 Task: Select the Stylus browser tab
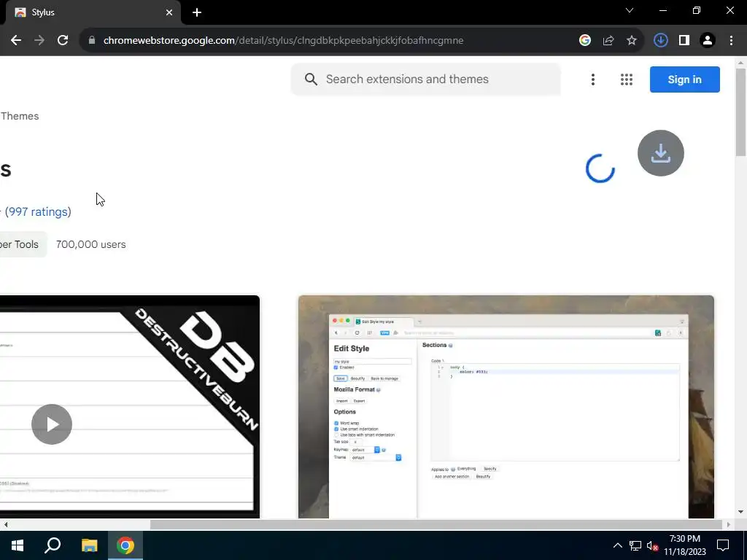(x=93, y=12)
